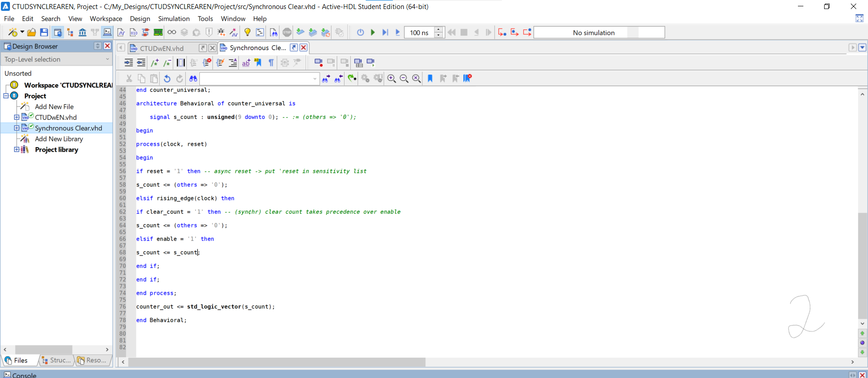
Task: Toggle show paragraph marks icon
Action: (x=271, y=63)
